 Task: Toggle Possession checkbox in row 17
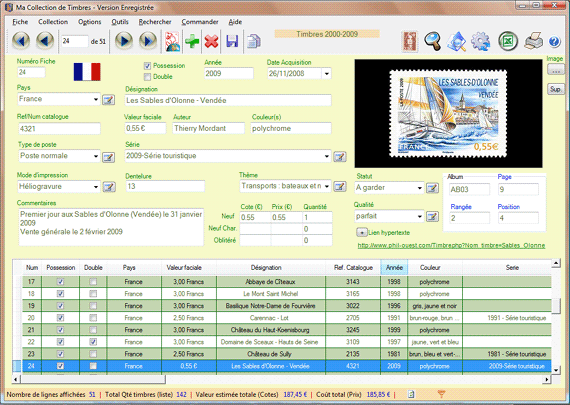coord(60,282)
